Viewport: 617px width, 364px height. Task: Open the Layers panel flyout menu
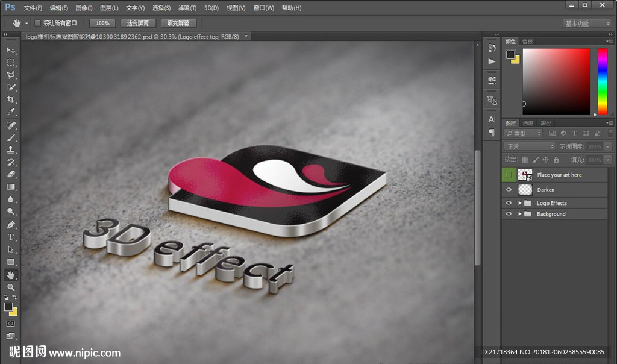point(609,123)
